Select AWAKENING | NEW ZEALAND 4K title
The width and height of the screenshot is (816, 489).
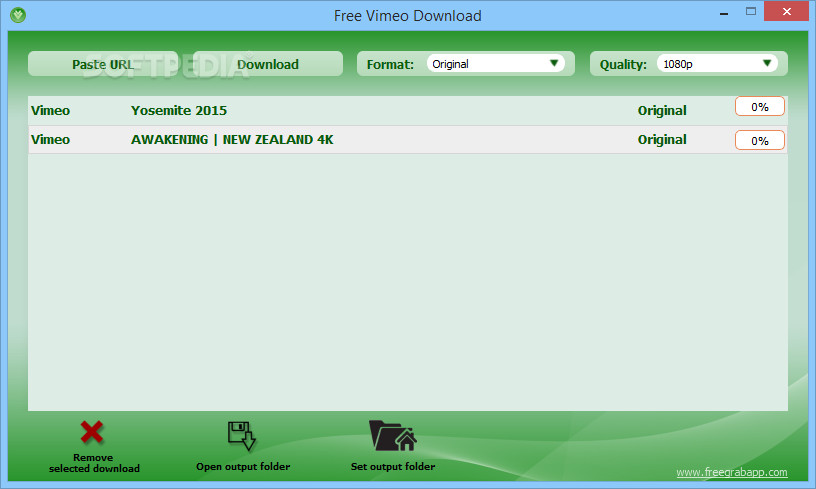(x=232, y=139)
